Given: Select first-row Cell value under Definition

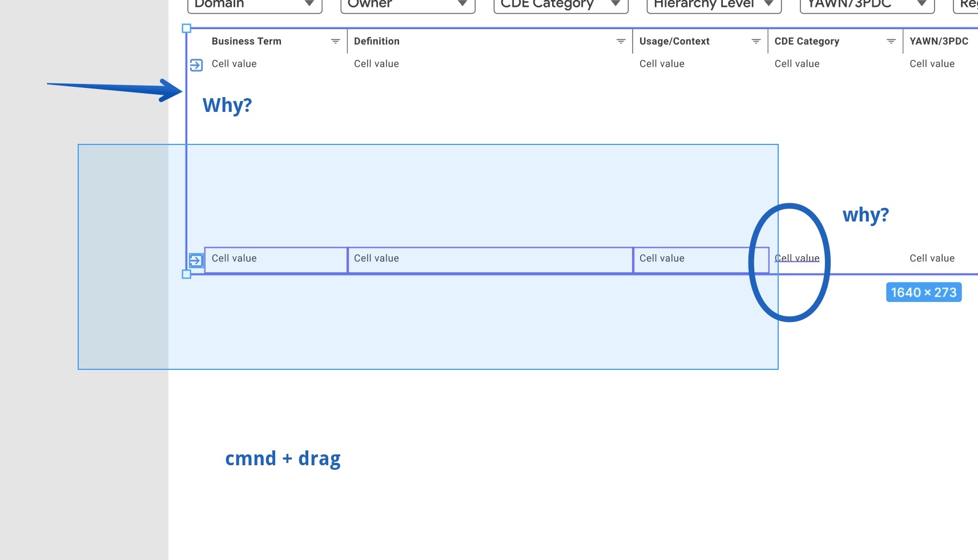Looking at the screenshot, I should (x=376, y=64).
